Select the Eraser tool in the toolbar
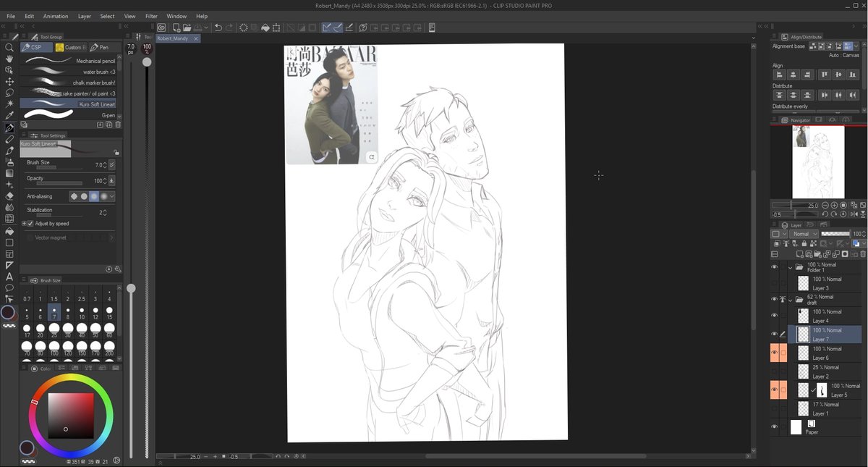 point(9,195)
